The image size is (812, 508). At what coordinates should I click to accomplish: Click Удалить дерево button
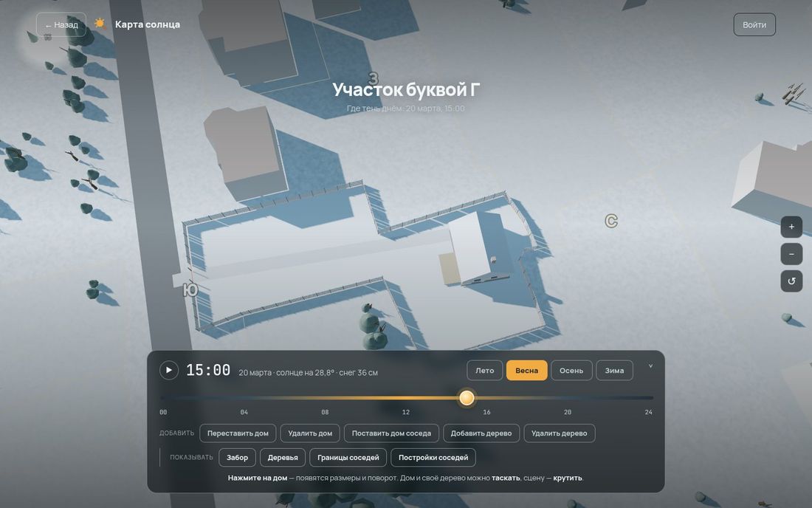pos(560,433)
